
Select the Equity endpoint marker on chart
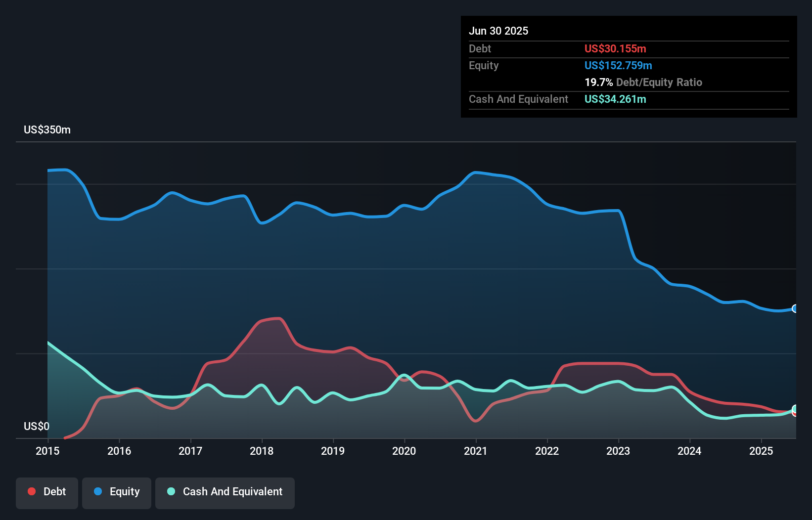[795, 308]
